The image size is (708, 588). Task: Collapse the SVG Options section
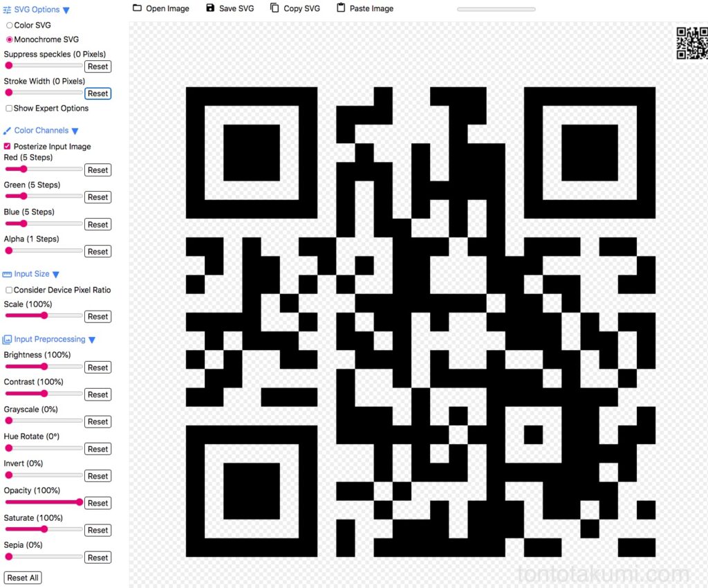pyautogui.click(x=66, y=10)
